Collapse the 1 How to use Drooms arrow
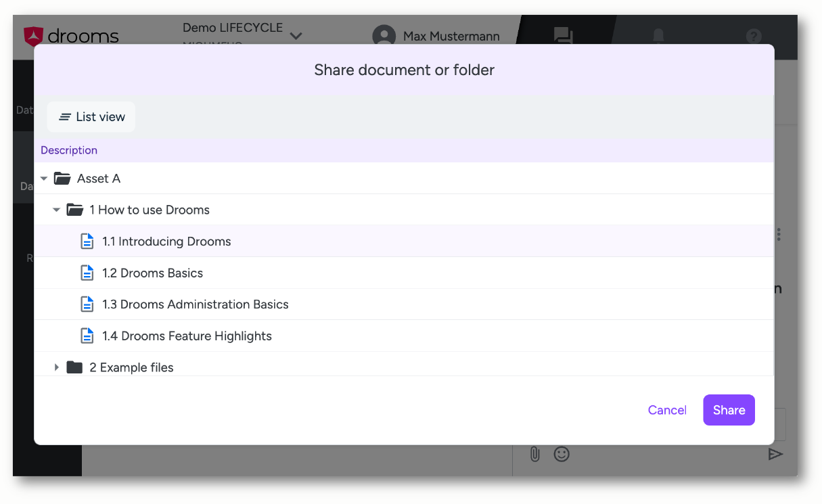 click(x=57, y=210)
